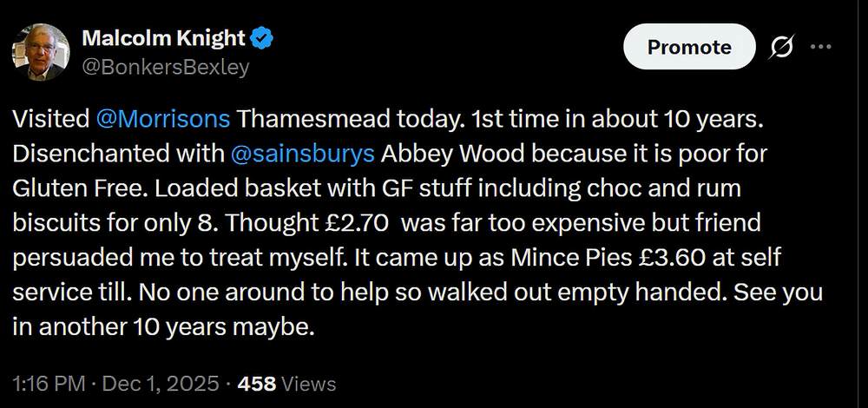868x408 pixels.
Task: Click the Promote button
Action: (689, 47)
